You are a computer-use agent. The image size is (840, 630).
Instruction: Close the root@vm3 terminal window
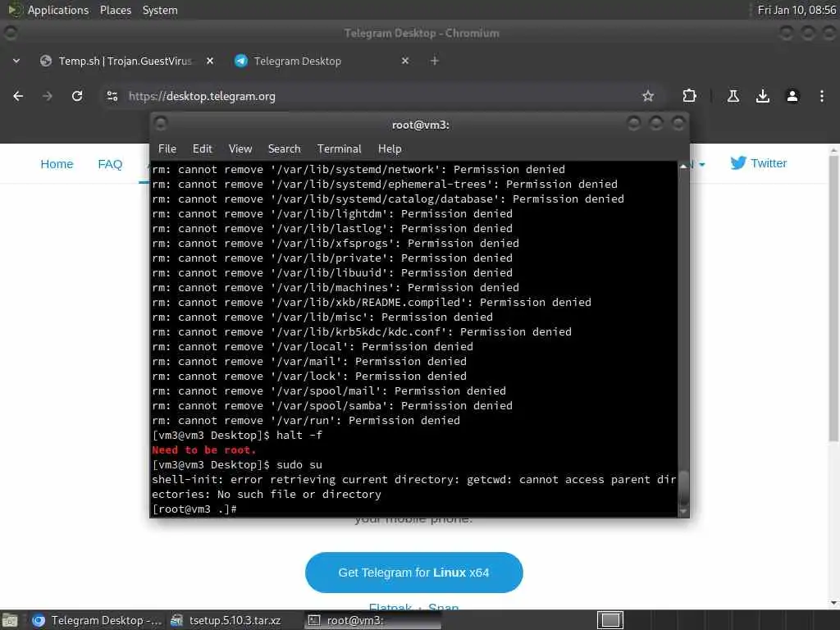678,124
